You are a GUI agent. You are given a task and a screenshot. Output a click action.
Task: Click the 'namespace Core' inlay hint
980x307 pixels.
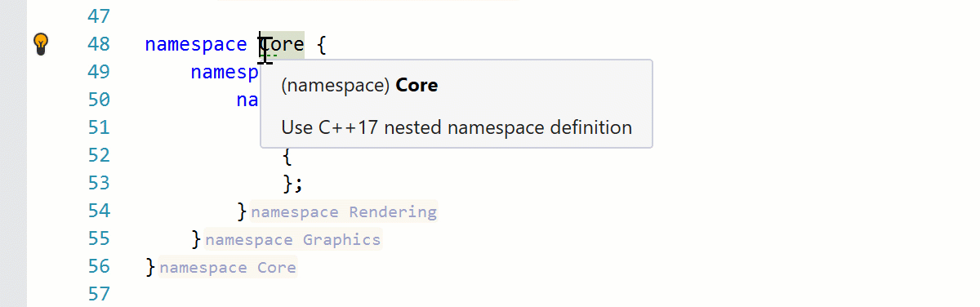point(228,268)
